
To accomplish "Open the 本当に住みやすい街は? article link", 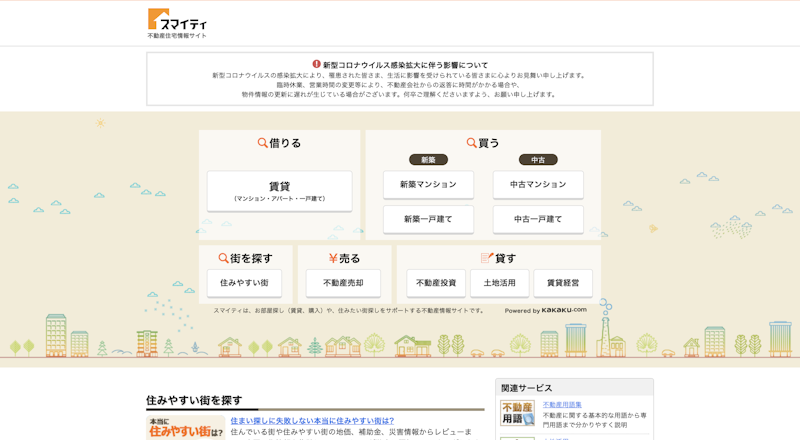I will pos(312,421).
